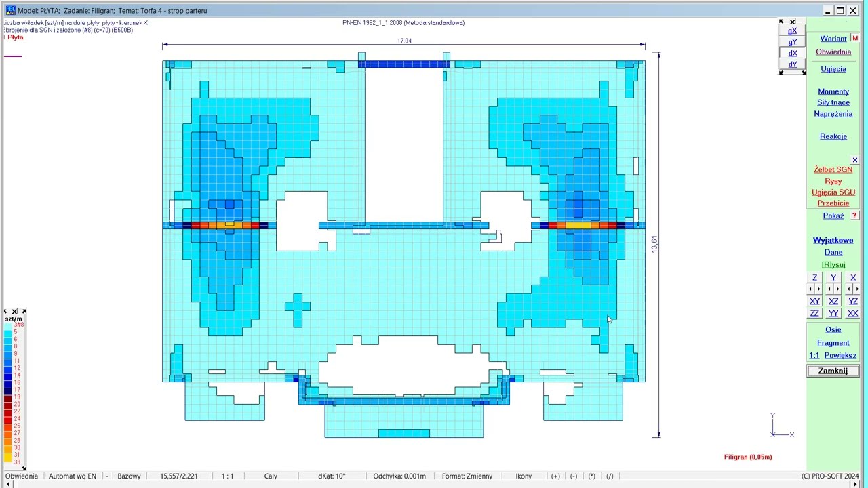Set view along the X axis
The image size is (868, 488).
coord(852,278)
